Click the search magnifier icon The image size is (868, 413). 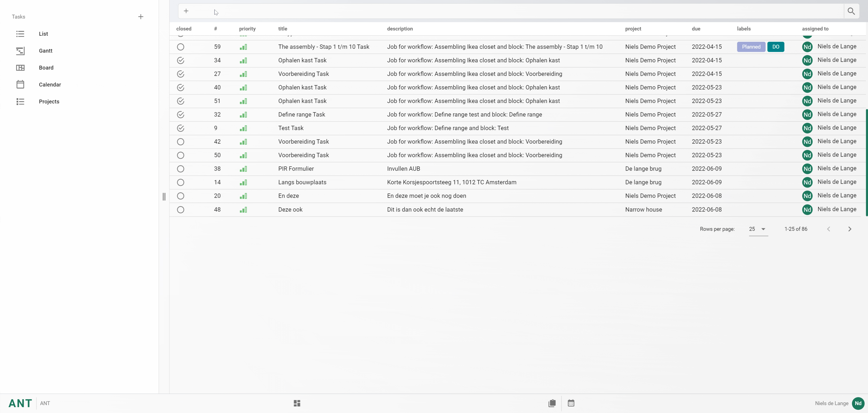(x=851, y=11)
